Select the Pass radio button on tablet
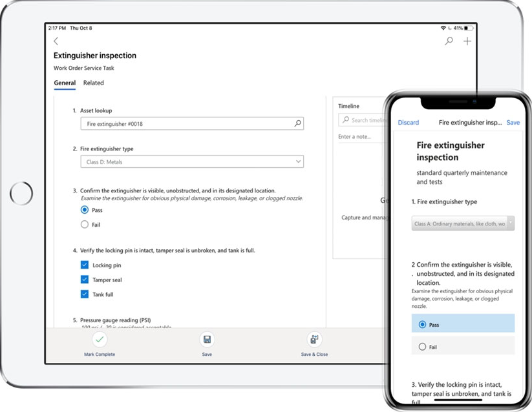The width and height of the screenshot is (532, 412). [85, 210]
